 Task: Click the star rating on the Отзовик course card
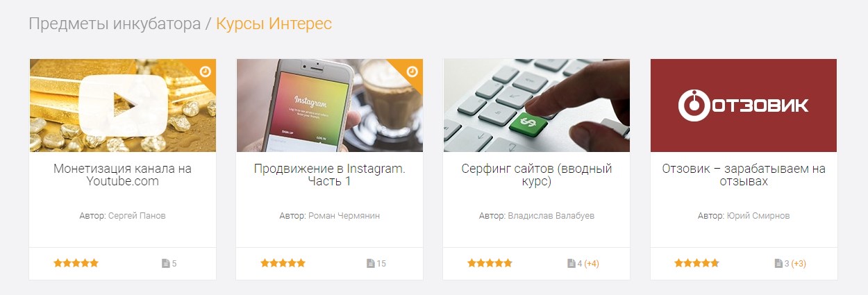tap(696, 263)
